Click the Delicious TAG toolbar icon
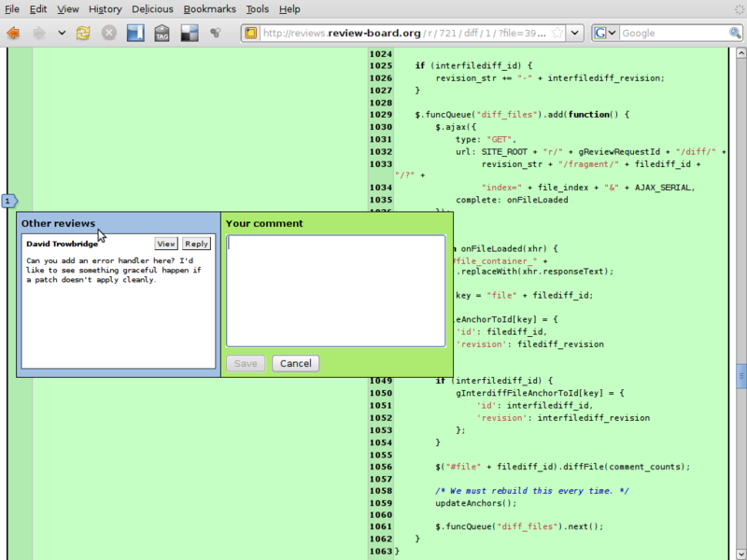747x560 pixels. coord(162,33)
